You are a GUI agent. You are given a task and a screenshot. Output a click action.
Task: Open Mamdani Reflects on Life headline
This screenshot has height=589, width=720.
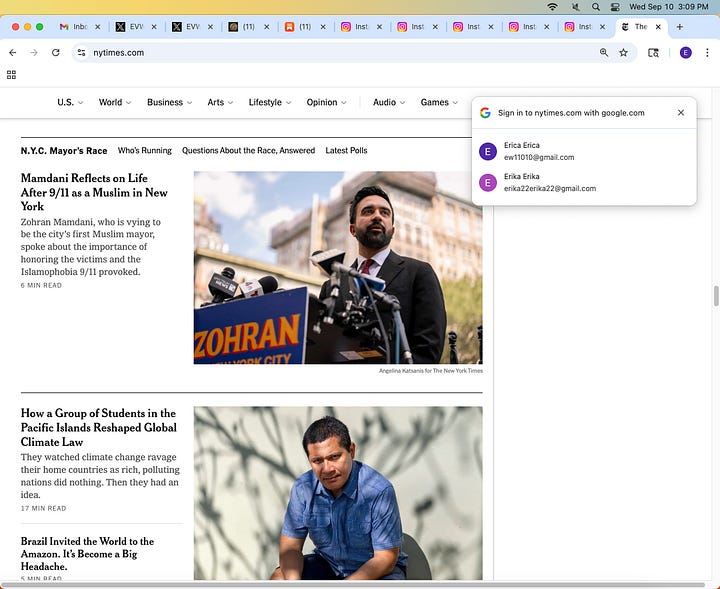click(94, 192)
